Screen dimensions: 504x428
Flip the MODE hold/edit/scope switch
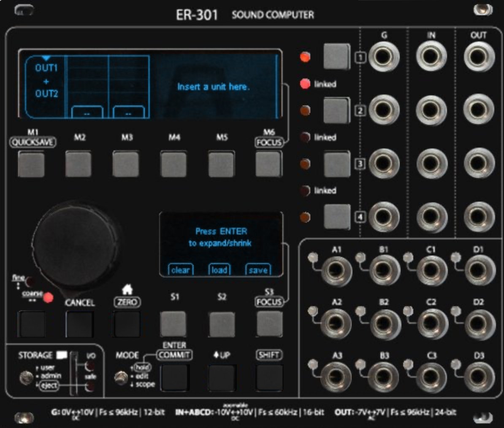click(121, 377)
